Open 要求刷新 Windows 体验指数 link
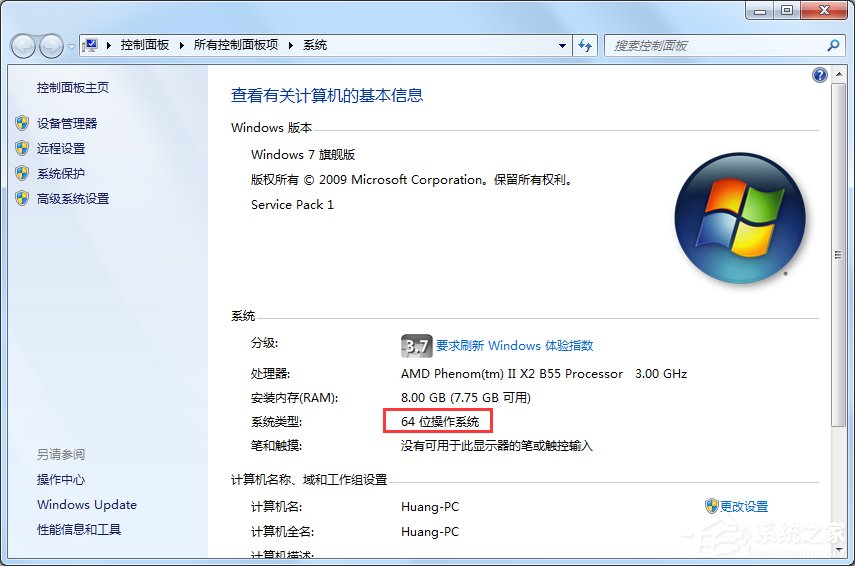 (x=514, y=346)
